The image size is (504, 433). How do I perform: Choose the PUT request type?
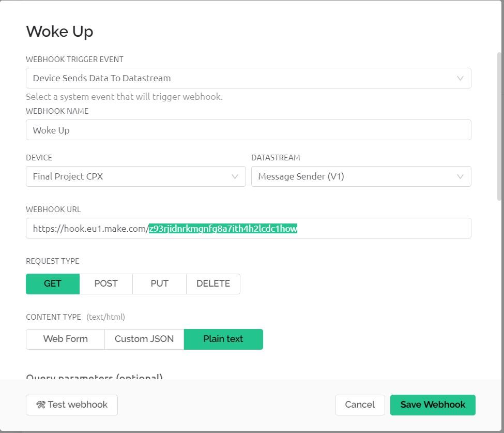coord(159,283)
